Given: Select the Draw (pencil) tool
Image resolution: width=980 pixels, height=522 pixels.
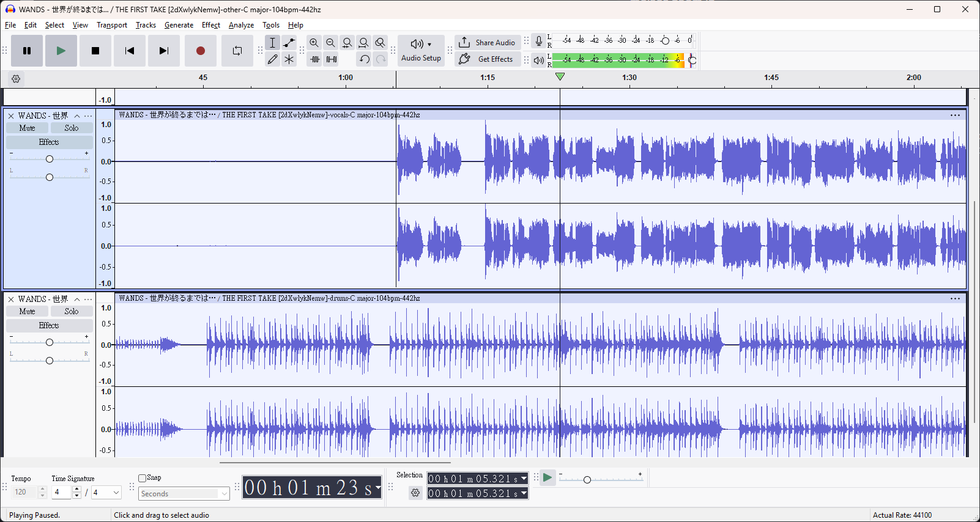Looking at the screenshot, I should coord(273,59).
